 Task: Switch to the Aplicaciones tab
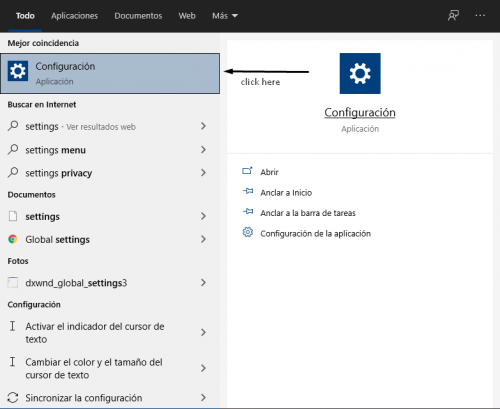tap(74, 16)
